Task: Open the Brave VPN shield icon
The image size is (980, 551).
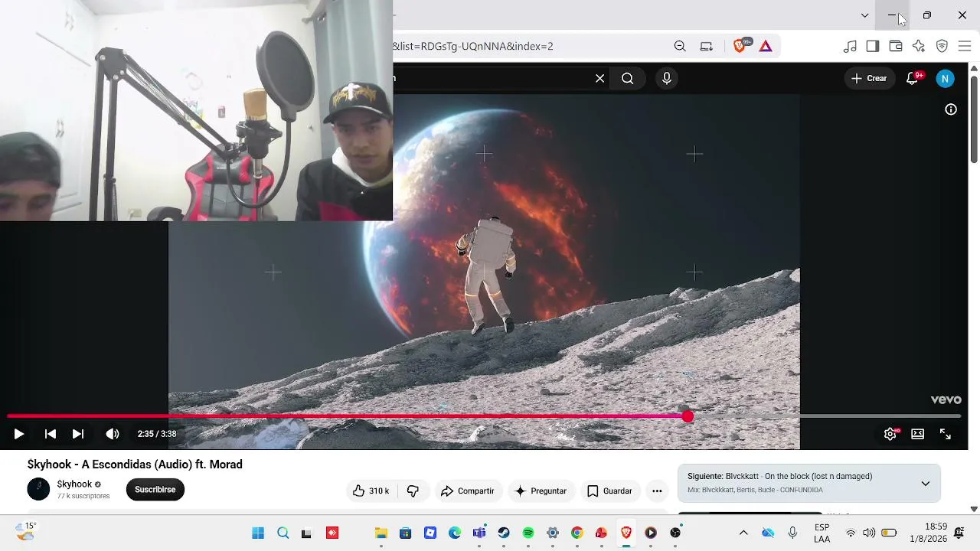Action: click(942, 46)
